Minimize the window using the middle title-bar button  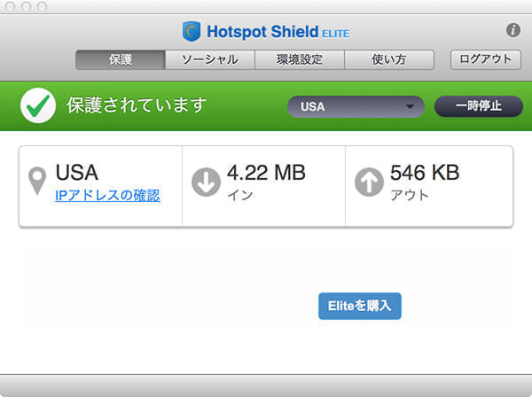pos(27,6)
